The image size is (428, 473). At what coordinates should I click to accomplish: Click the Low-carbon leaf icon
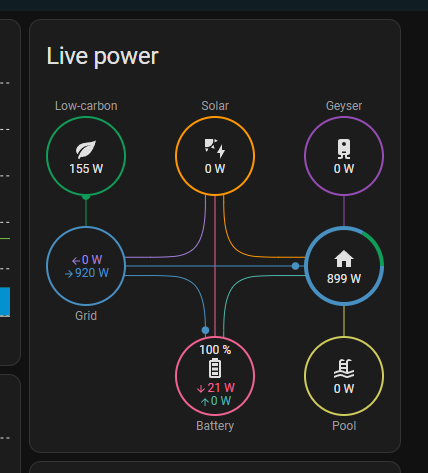click(x=86, y=150)
